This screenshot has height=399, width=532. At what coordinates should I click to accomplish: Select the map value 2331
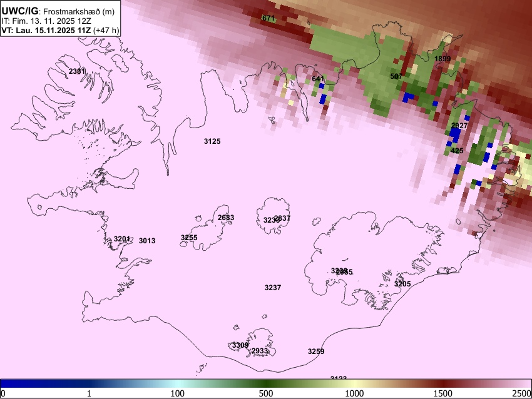coord(77,71)
